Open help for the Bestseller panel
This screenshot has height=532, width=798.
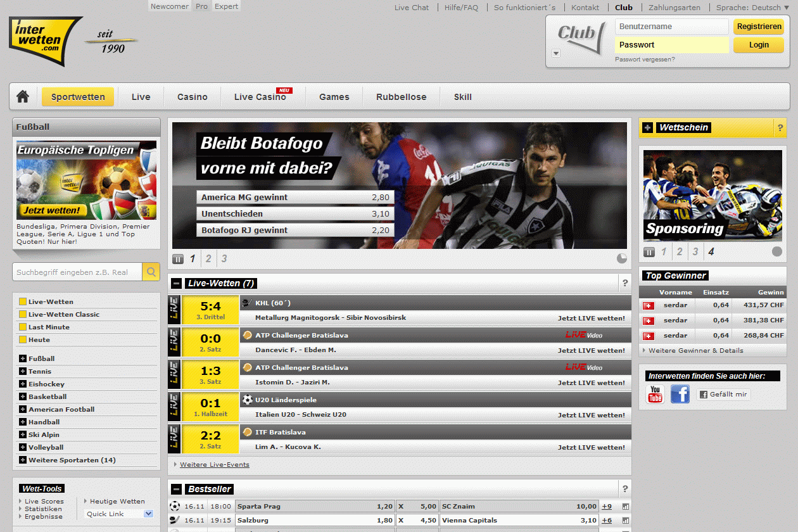625,489
